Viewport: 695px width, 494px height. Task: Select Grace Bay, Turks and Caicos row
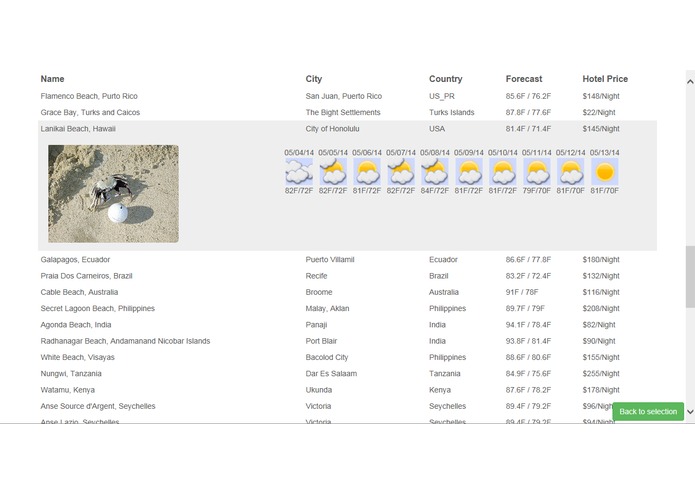348,113
